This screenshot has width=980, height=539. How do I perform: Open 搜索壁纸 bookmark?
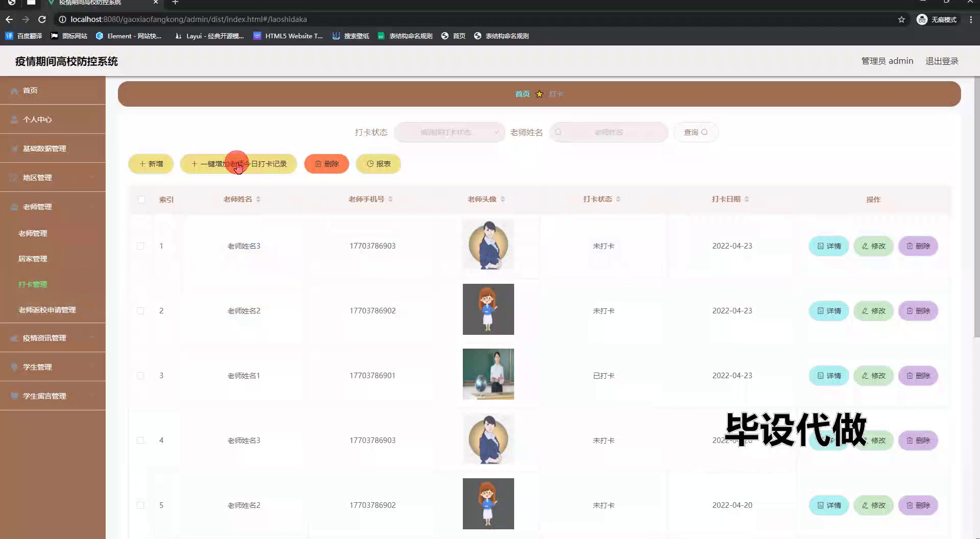[x=351, y=36]
